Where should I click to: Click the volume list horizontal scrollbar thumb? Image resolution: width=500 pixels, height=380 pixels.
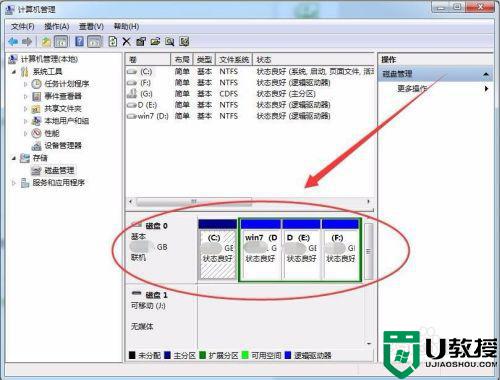pyautogui.click(x=194, y=202)
